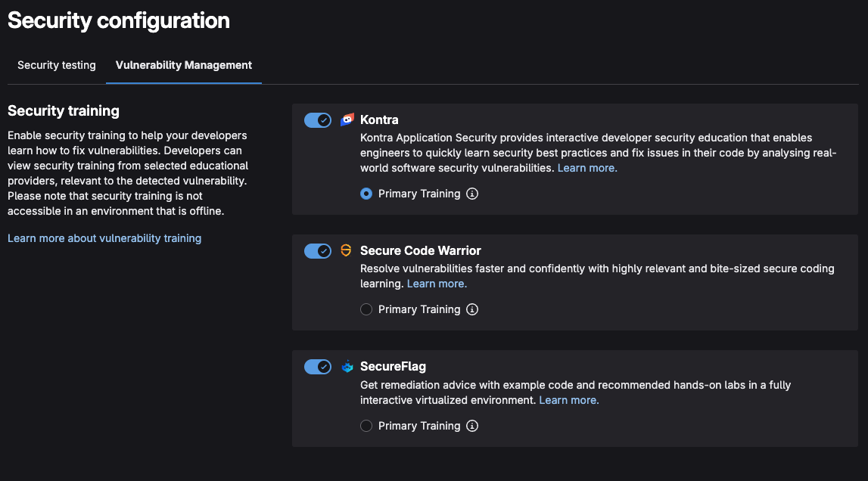
Task: Open info icon beside Secure Code Warrior Primary Training
Action: (472, 309)
